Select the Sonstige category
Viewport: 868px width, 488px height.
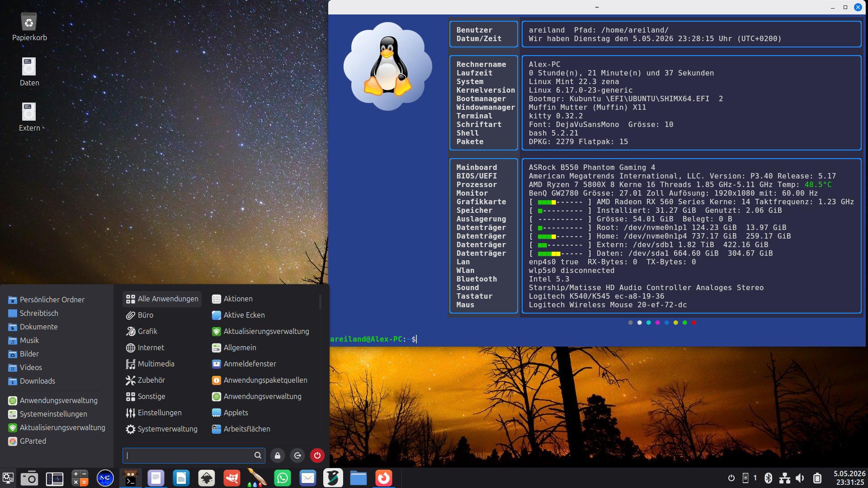(x=162, y=396)
